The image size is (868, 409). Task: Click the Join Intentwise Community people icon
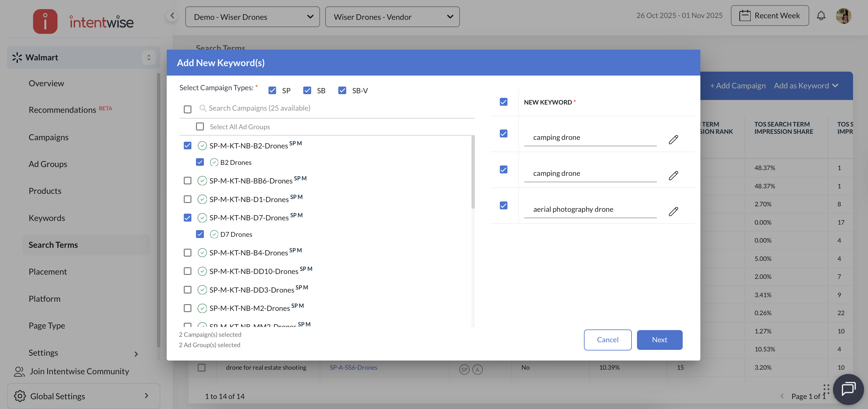tap(19, 371)
